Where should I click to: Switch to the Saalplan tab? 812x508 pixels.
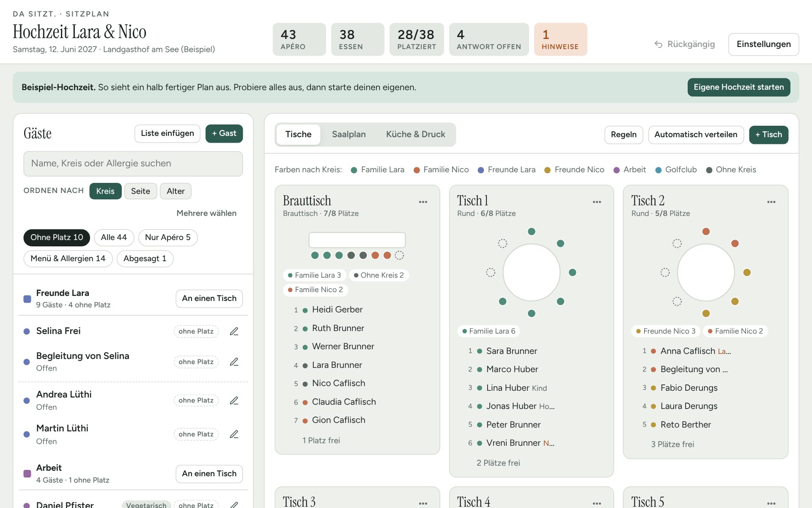[348, 134]
